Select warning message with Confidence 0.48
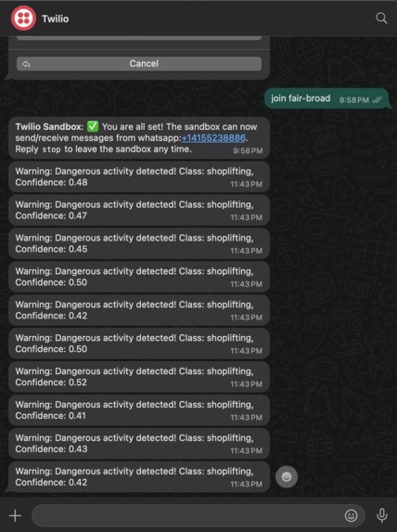397x532 pixels. [139, 176]
